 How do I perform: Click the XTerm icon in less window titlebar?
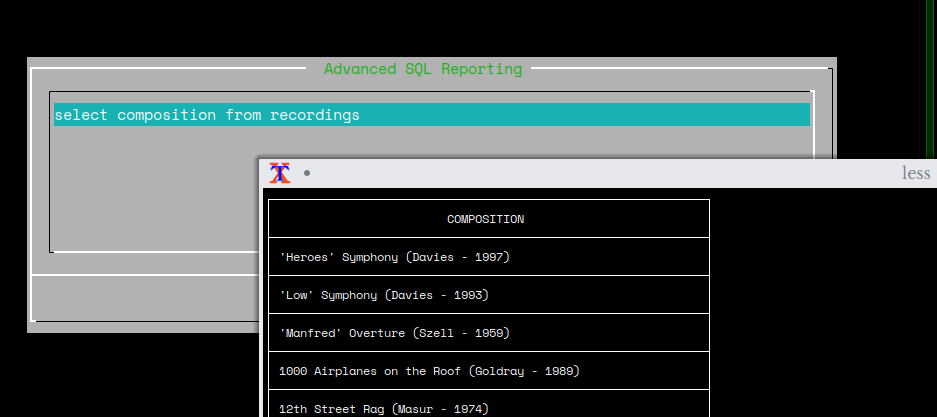point(280,173)
